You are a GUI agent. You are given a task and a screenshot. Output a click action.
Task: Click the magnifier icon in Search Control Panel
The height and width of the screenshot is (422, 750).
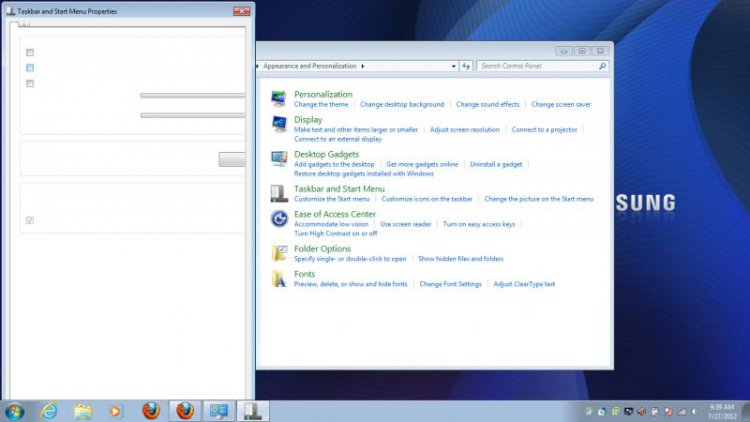(602, 66)
